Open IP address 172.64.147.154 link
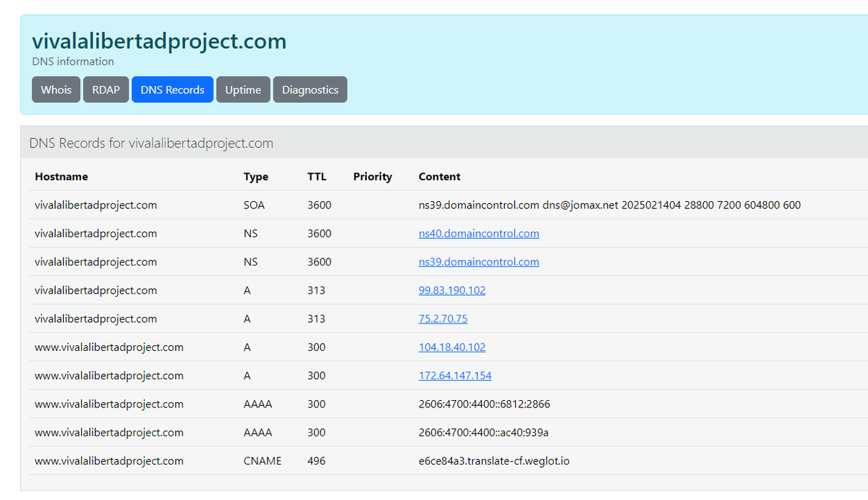868x500 pixels. (455, 376)
